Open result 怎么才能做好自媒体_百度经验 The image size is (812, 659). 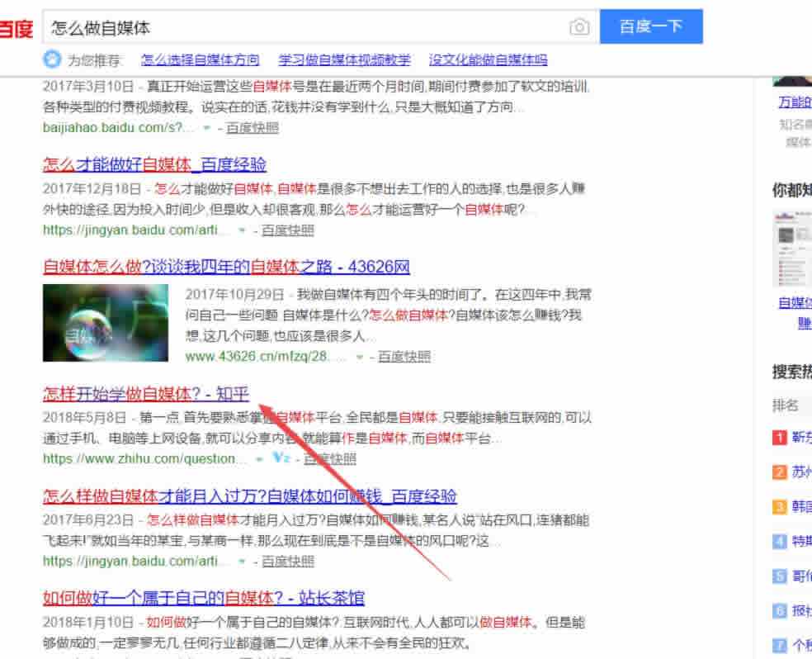click(x=154, y=165)
